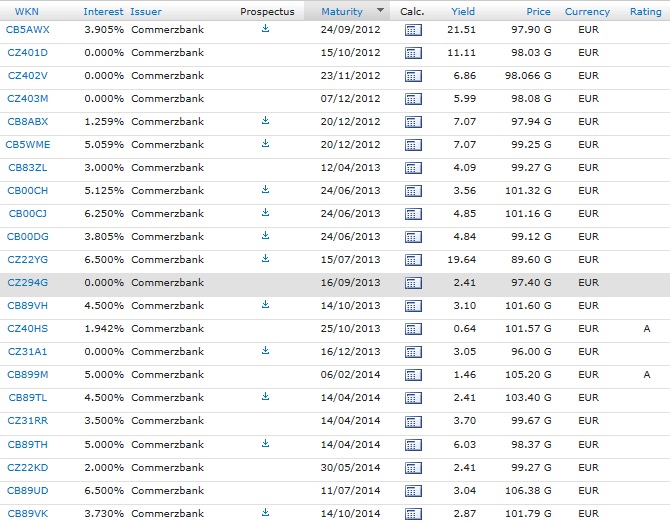Select the 1.942% interest value
670x522 pixels.
click(104, 328)
